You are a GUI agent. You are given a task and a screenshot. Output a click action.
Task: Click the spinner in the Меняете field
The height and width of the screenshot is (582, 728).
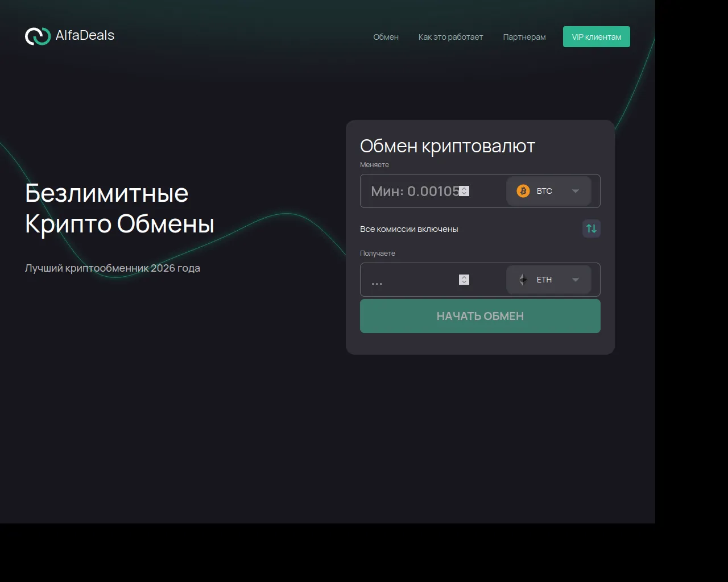pyautogui.click(x=464, y=191)
